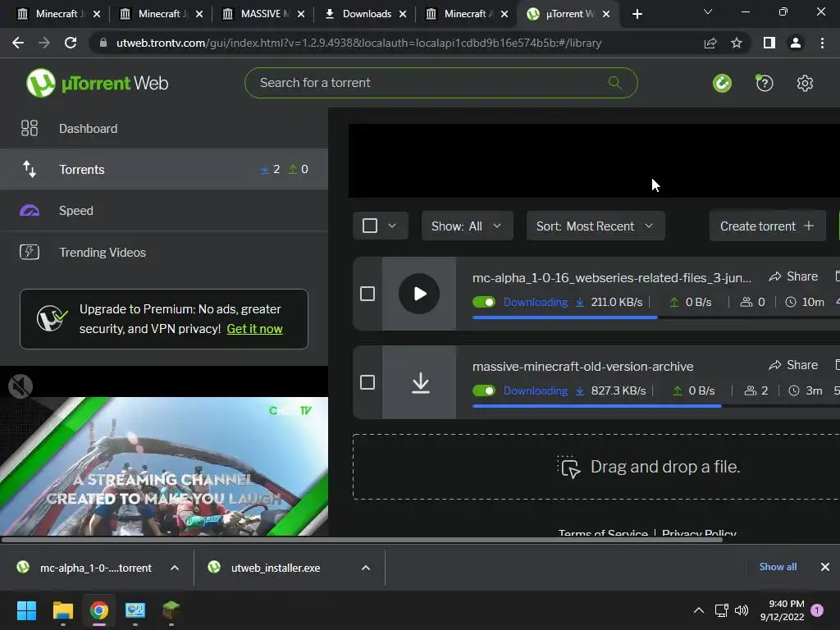
Task: Click the streaming channel ad thumbnail
Action: [x=164, y=466]
